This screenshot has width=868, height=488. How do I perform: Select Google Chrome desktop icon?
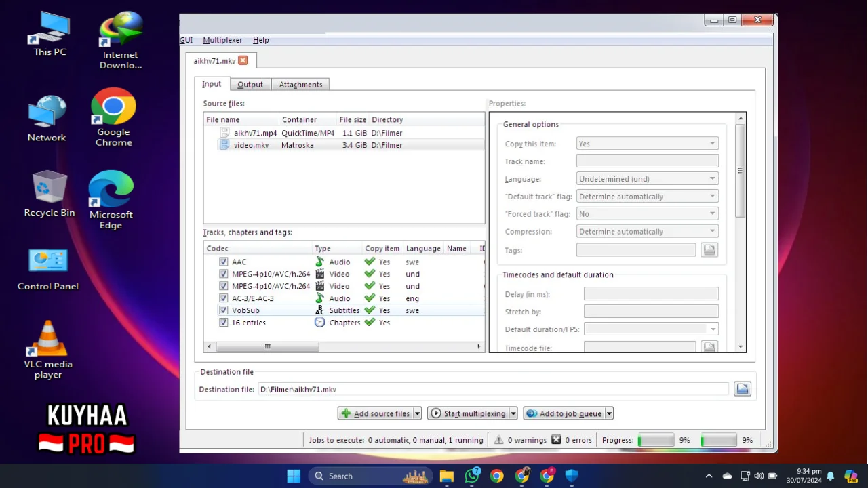pyautogui.click(x=113, y=117)
